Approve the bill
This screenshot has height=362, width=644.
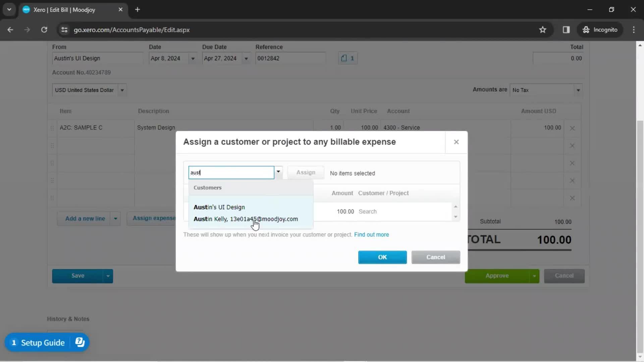point(497,276)
